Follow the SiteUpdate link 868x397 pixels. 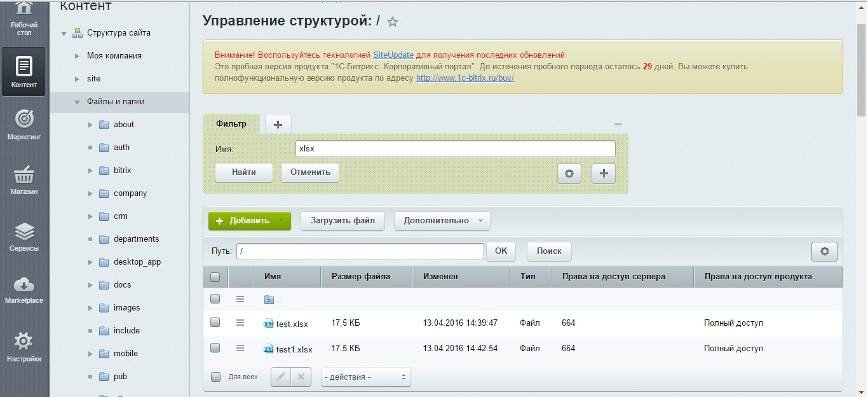393,55
